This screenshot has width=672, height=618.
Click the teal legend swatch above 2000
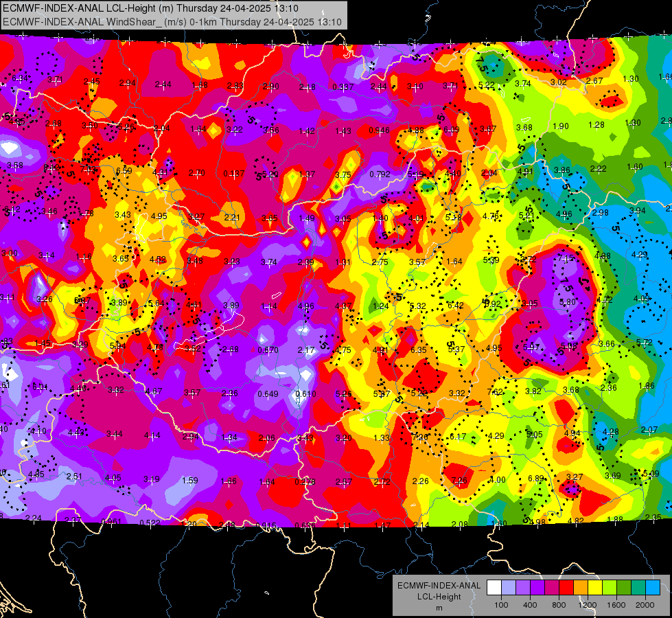coord(638,588)
